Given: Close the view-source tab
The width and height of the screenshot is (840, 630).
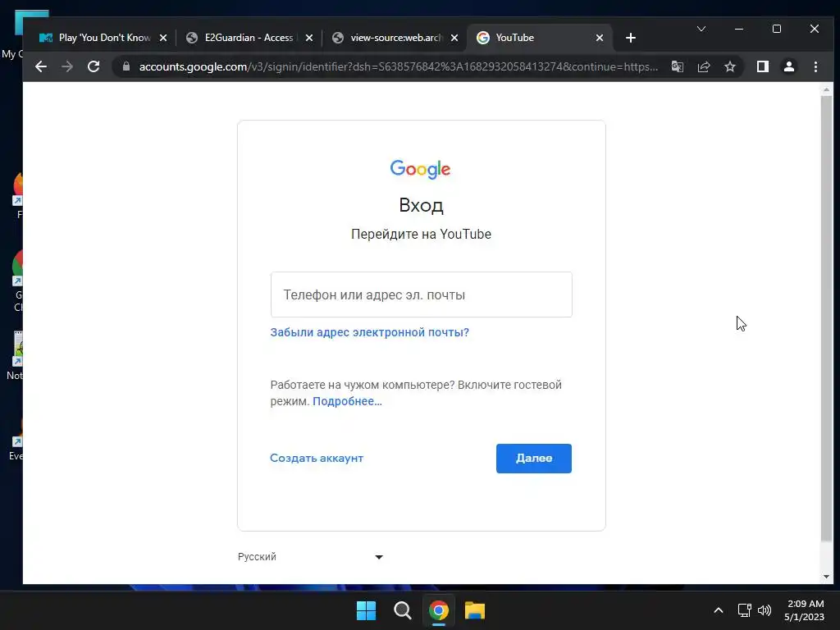Looking at the screenshot, I should click(x=454, y=38).
